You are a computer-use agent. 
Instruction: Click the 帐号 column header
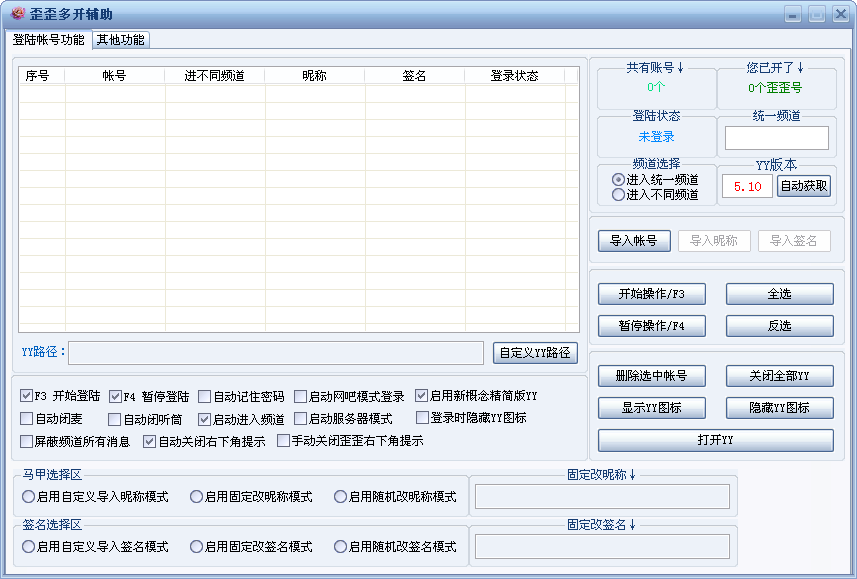115,75
